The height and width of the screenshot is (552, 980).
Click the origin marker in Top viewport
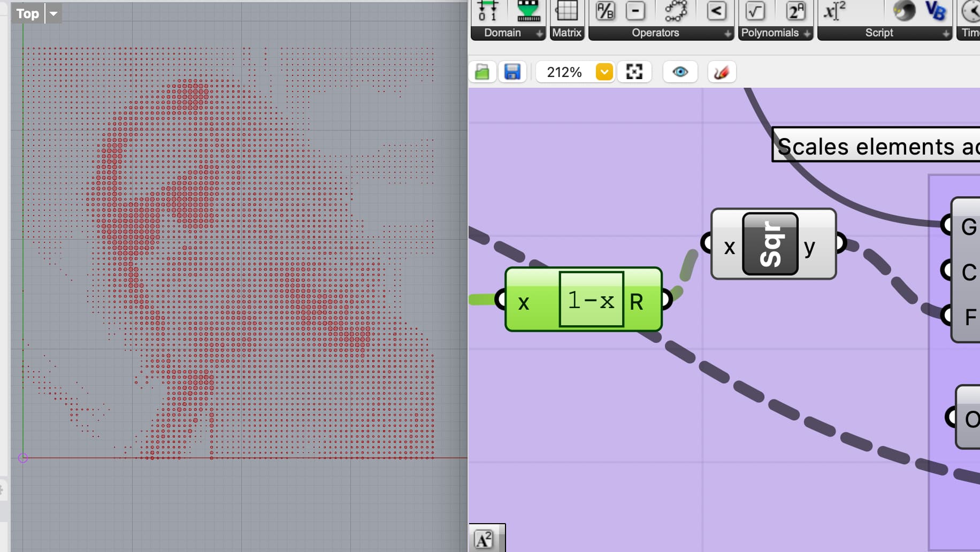(22, 458)
